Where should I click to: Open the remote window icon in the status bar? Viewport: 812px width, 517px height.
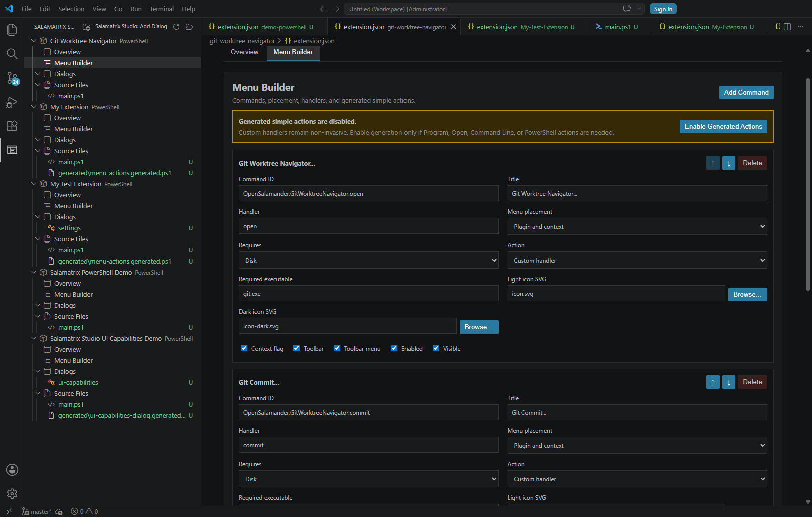click(x=9, y=511)
